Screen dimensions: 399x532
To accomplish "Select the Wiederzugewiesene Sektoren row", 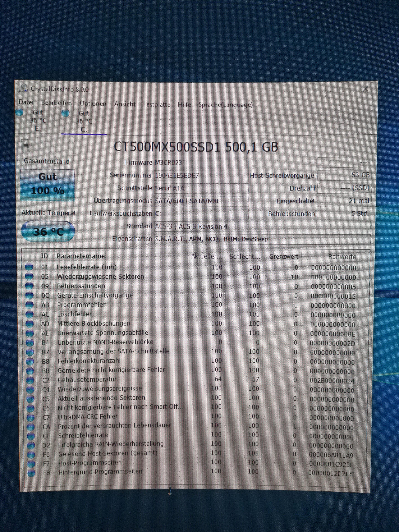I will [100, 277].
